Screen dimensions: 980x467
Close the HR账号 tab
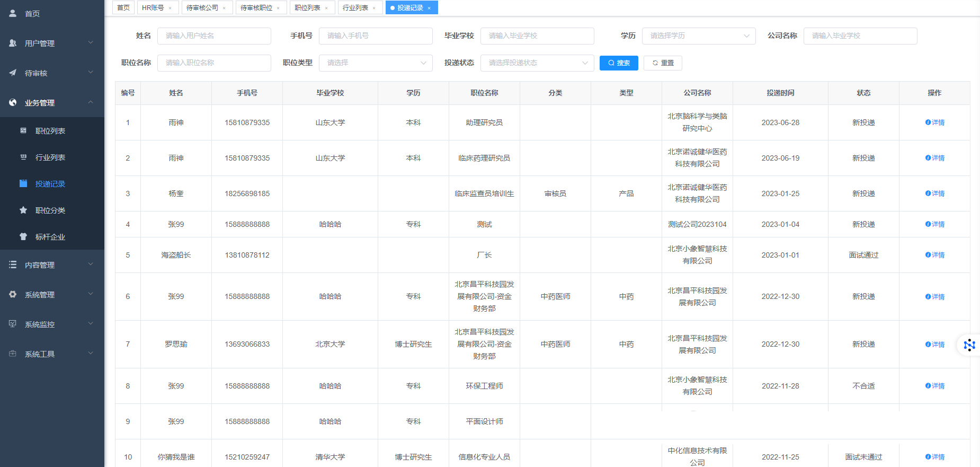[x=170, y=8]
